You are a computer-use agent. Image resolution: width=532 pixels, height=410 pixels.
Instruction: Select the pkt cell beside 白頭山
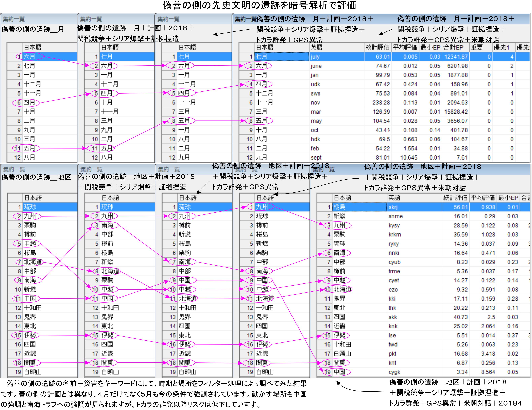pyautogui.click(x=392, y=353)
